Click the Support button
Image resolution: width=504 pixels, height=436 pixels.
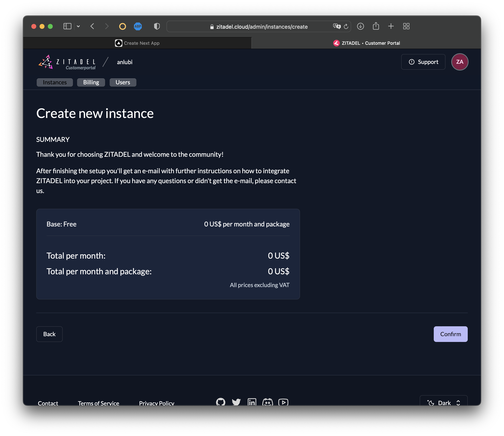423,62
